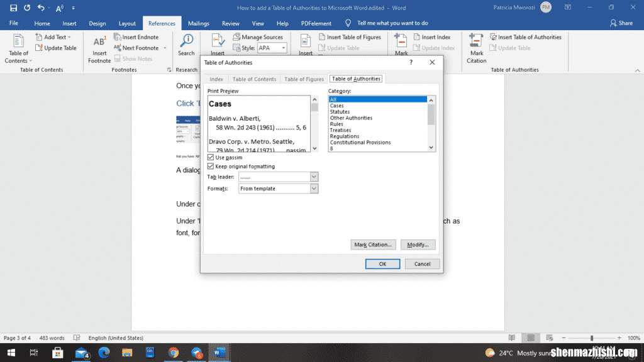
Task: Adjust the zoom slider handle
Action: pos(591,337)
